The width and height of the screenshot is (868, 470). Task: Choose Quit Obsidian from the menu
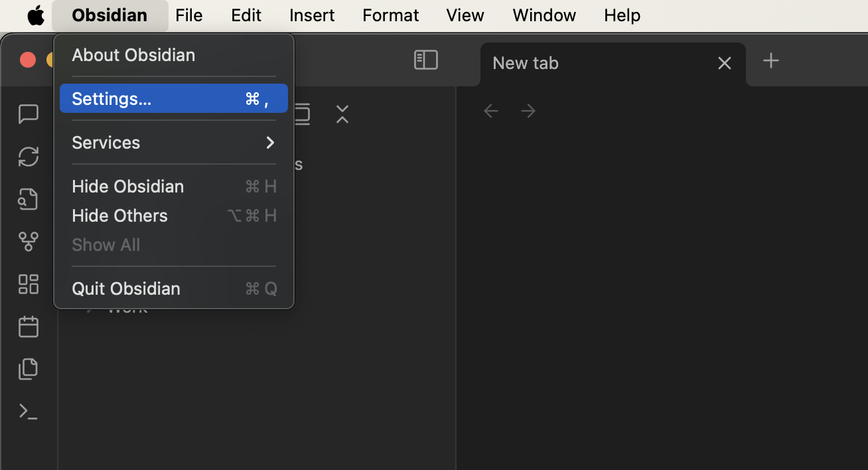click(174, 288)
